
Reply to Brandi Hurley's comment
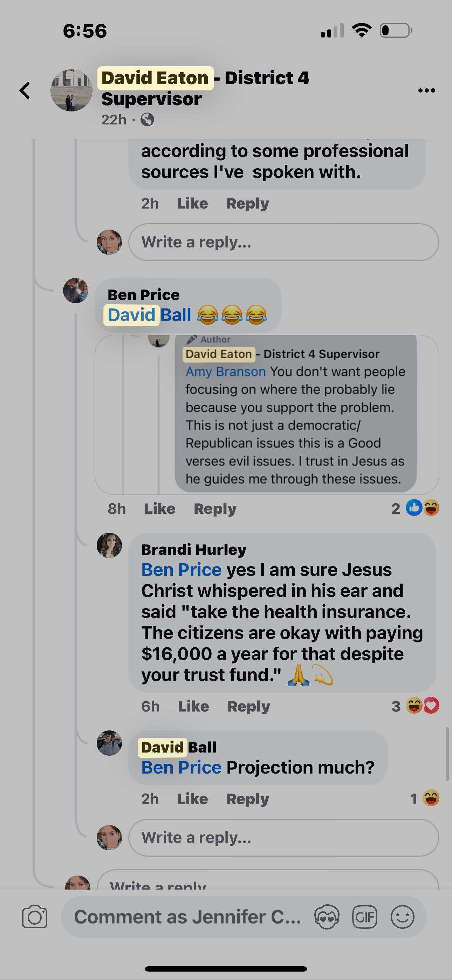(x=248, y=707)
